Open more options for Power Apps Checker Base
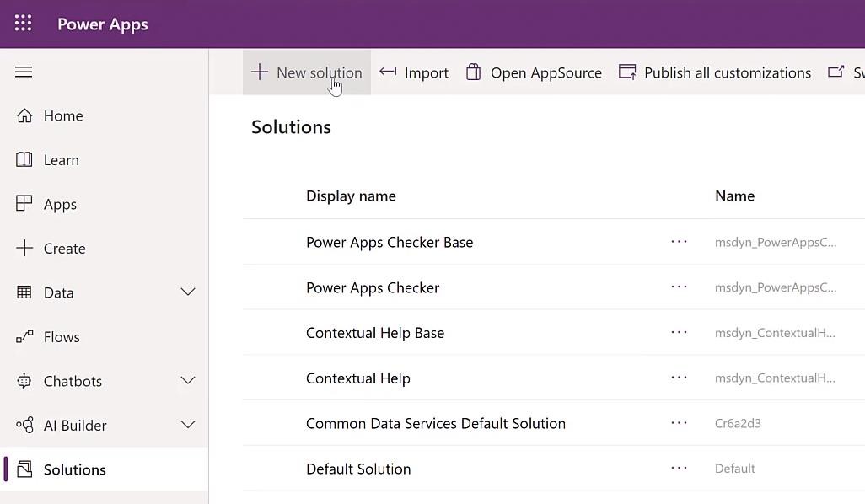The image size is (865, 504). tap(679, 242)
